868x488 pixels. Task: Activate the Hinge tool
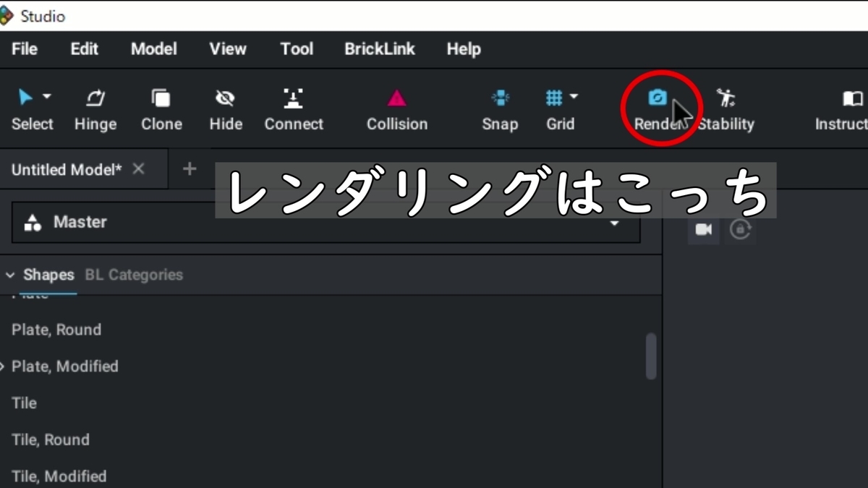click(95, 110)
